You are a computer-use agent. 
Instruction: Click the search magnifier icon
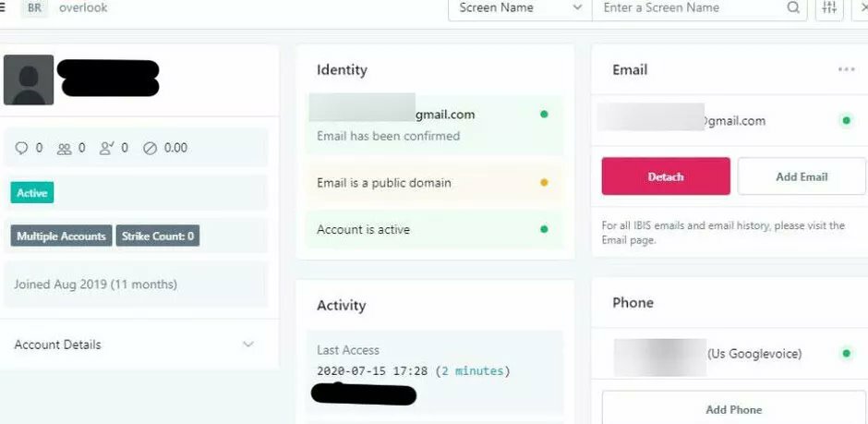coord(793,7)
